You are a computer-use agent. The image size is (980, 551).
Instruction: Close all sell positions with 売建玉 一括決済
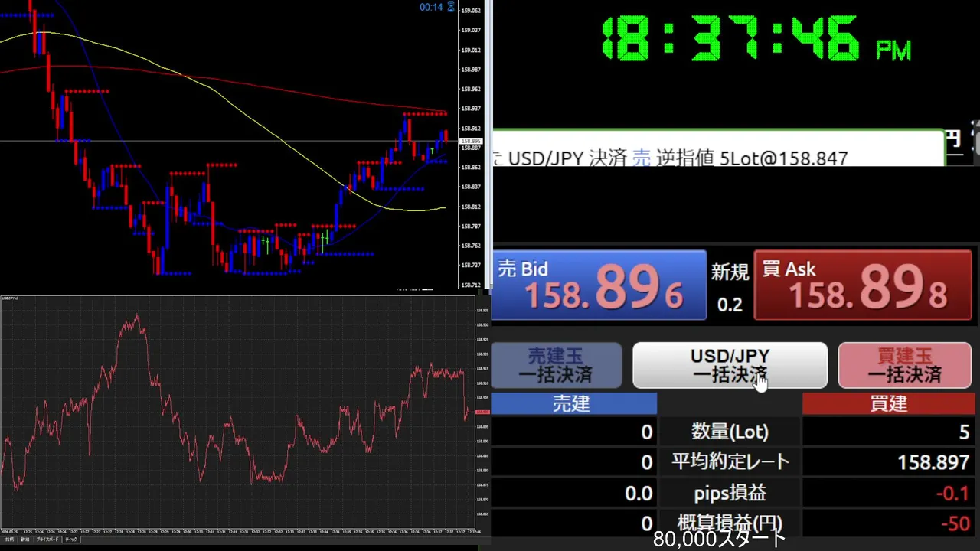coord(556,366)
